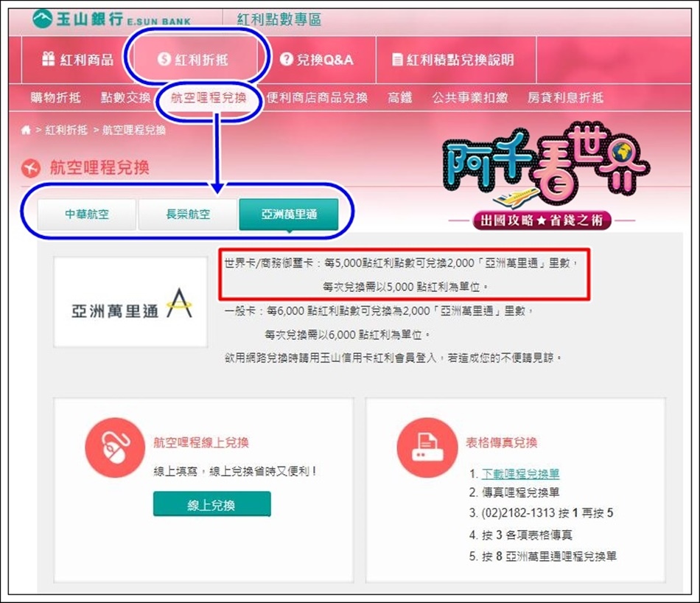Click the line starting 世界卡/商務御璽卡
700x603 pixels.
401,263
